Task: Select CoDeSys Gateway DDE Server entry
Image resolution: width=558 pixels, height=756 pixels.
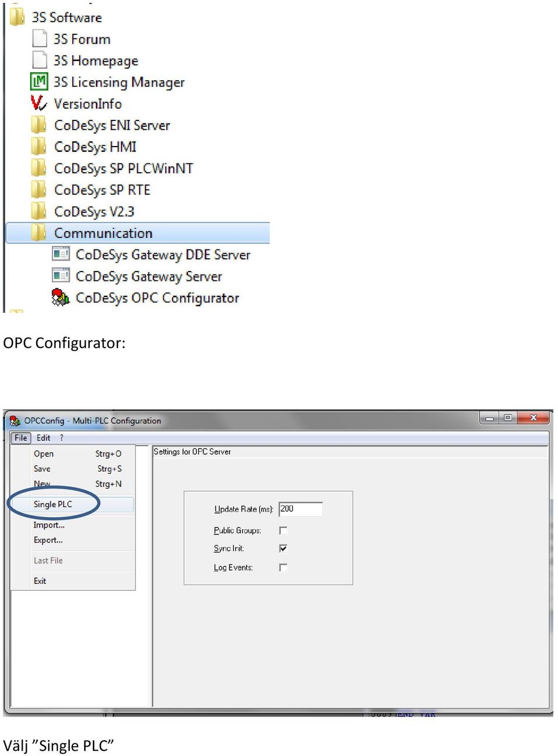Action: click(163, 255)
